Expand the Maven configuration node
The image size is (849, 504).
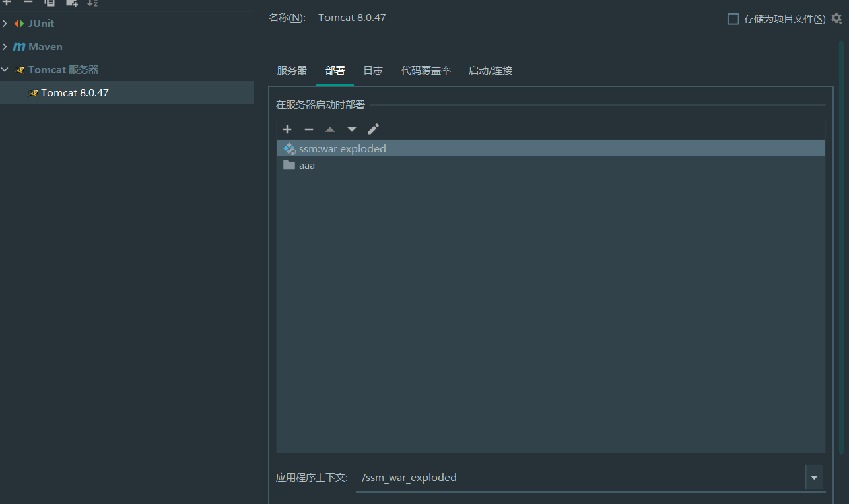coord(5,47)
